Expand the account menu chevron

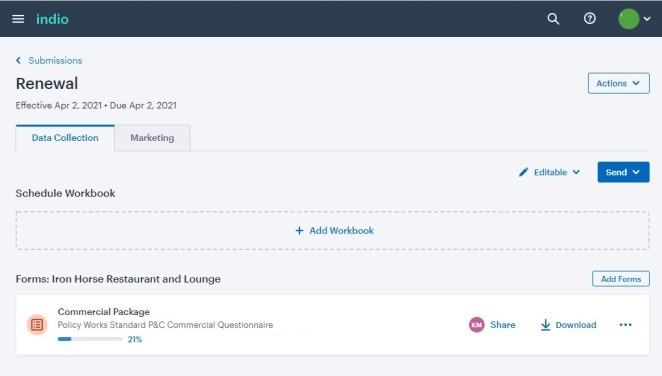click(647, 19)
